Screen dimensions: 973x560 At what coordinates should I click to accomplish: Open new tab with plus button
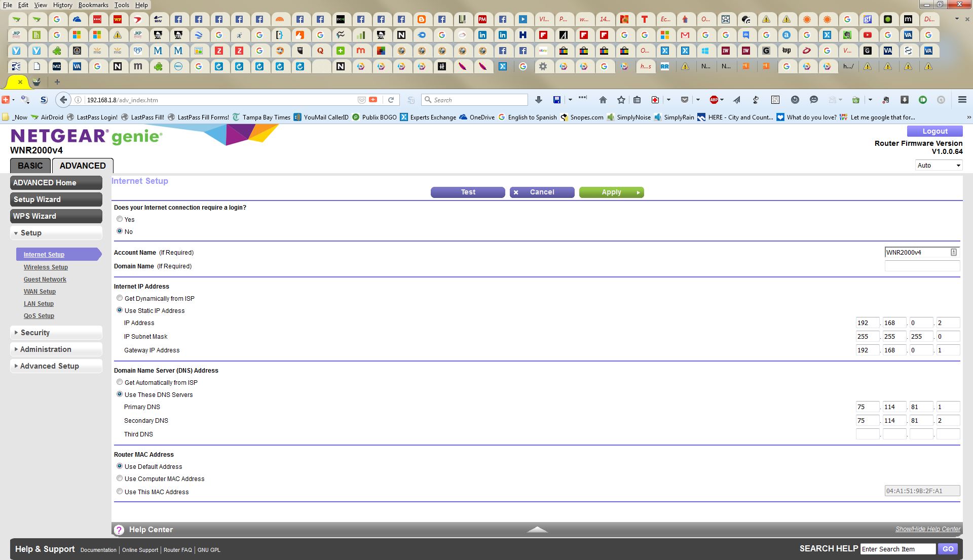tap(57, 82)
